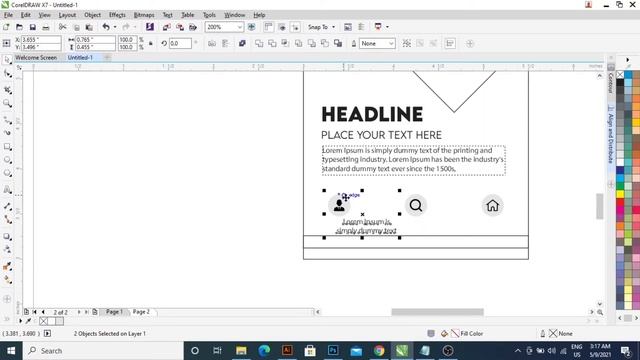
Task: Click the Export icon
Action: pos(180,27)
